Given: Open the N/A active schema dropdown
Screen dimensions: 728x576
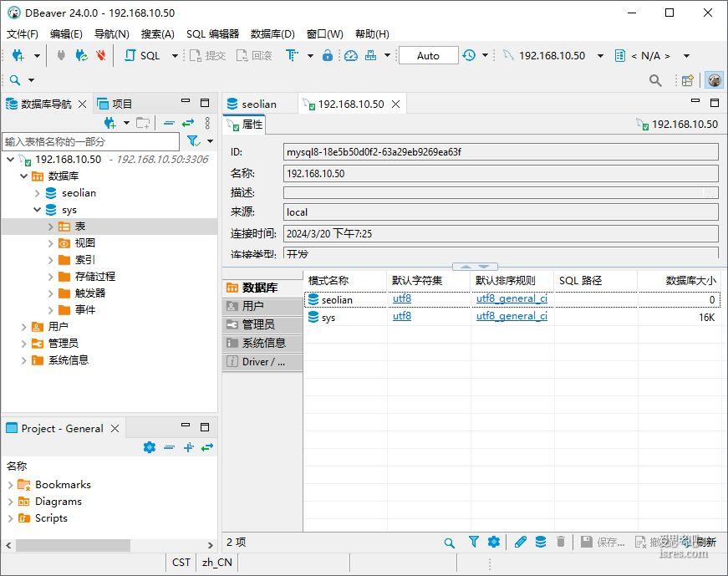Looking at the screenshot, I should pyautogui.click(x=687, y=56).
